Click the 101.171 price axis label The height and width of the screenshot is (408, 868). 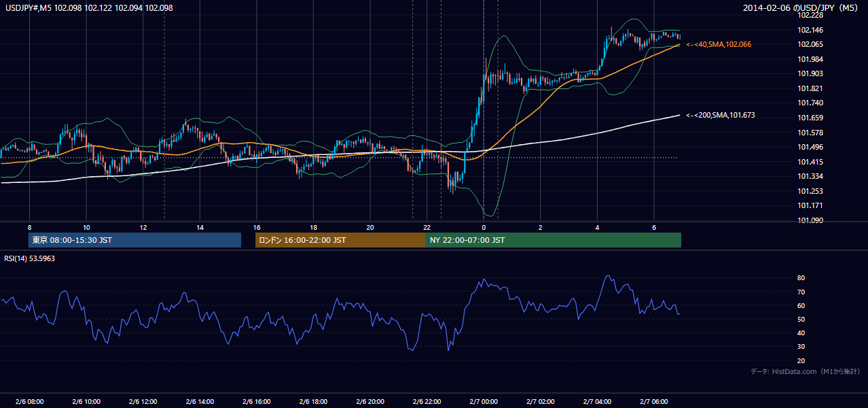810,205
